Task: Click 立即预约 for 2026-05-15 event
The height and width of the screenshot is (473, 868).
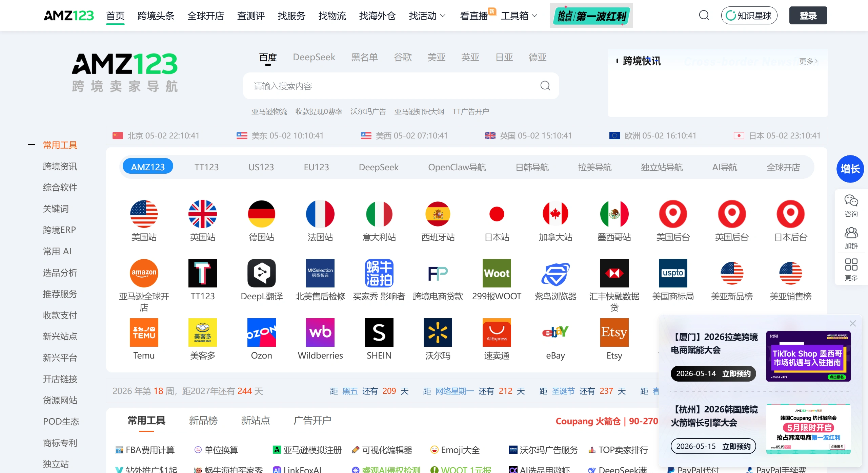Action: 736,446
